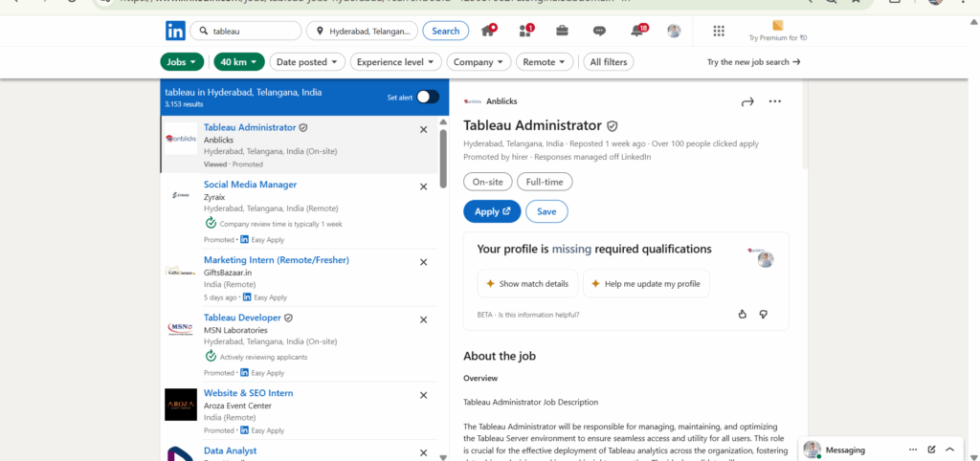Open the profile avatar in top navigation

[x=674, y=31]
